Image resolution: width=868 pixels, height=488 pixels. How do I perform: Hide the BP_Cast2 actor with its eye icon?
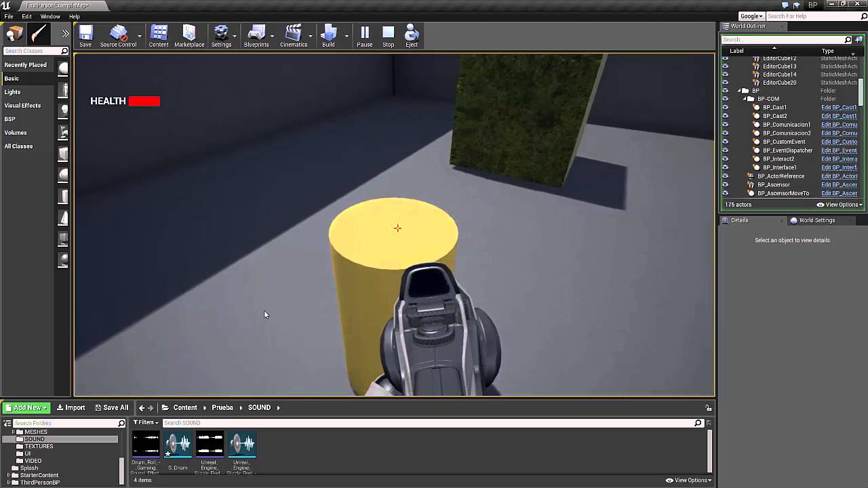pos(725,116)
